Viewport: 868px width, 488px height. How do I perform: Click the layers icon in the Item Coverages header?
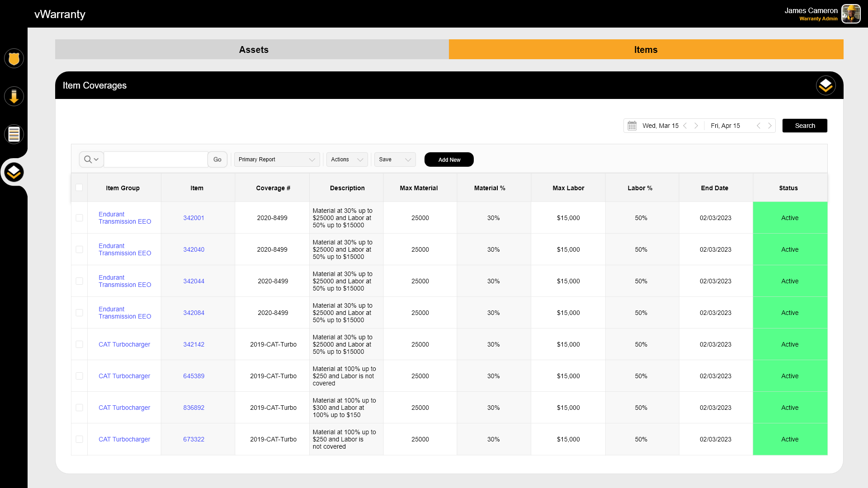coord(826,85)
